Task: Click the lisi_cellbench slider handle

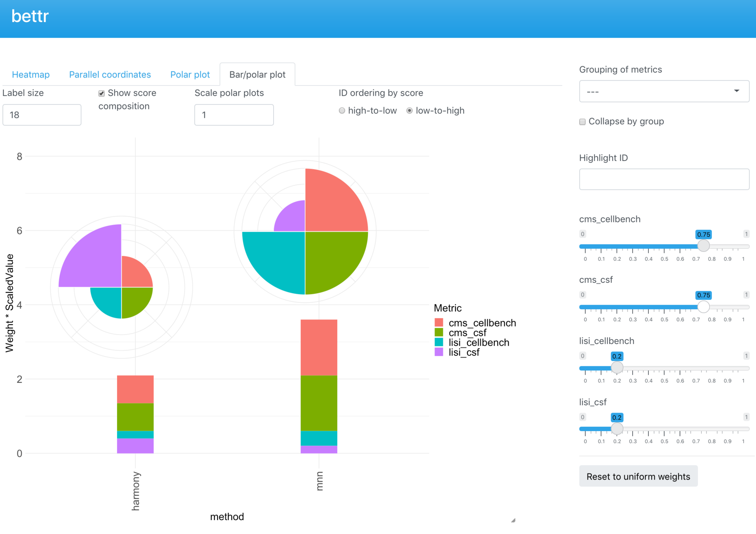Action: [x=617, y=367]
